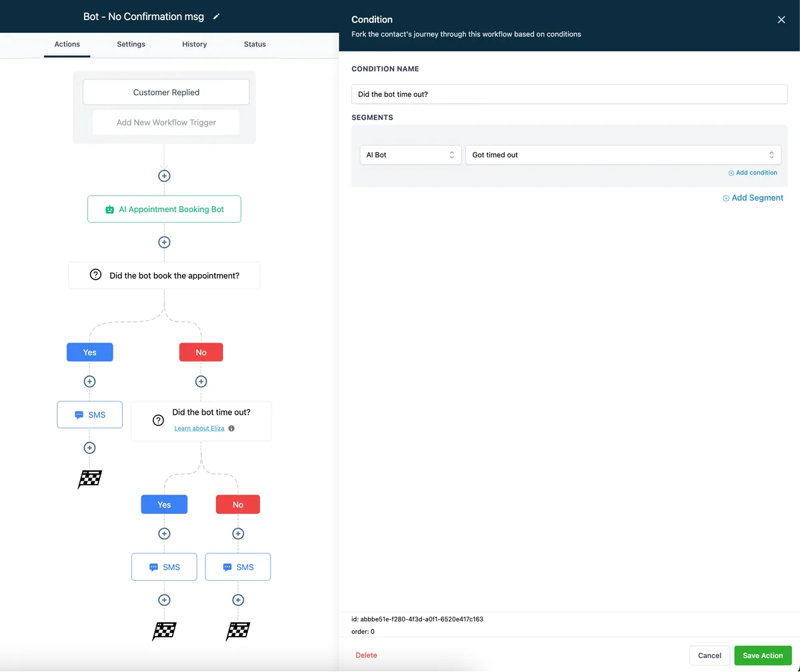Click plus icon below leftmost SMS action

tap(90, 448)
